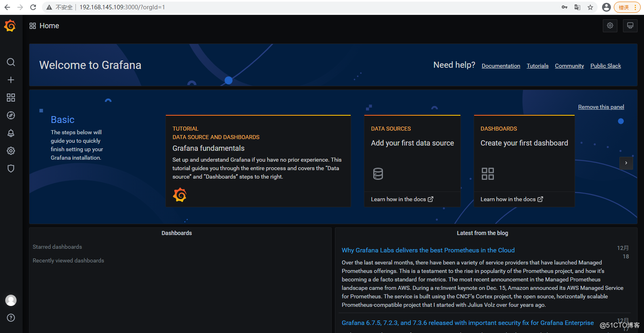Open the Explore compass icon

[x=11, y=115]
